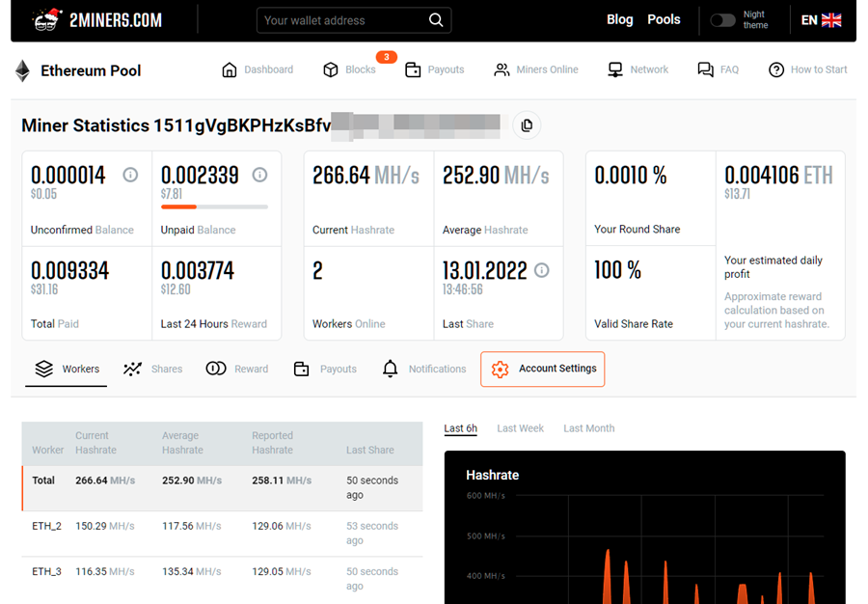
Task: Click the Unpaid Balance progress bar
Action: point(214,206)
